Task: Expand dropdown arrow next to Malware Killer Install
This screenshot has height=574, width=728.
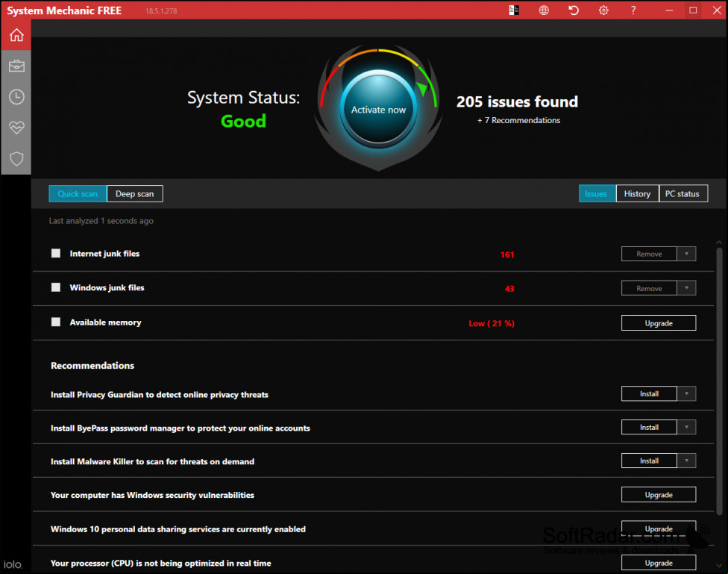Action: pyautogui.click(x=686, y=461)
